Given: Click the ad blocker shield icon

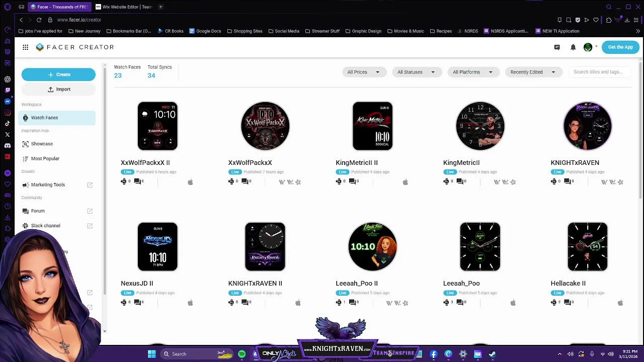Looking at the screenshot, I should pos(578,20).
